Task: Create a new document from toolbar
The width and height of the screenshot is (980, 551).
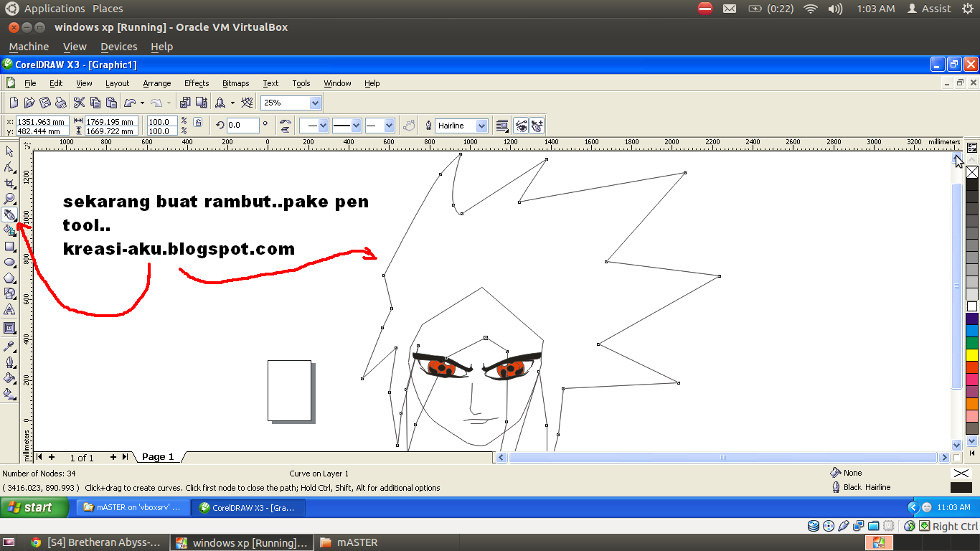Action: [x=14, y=103]
